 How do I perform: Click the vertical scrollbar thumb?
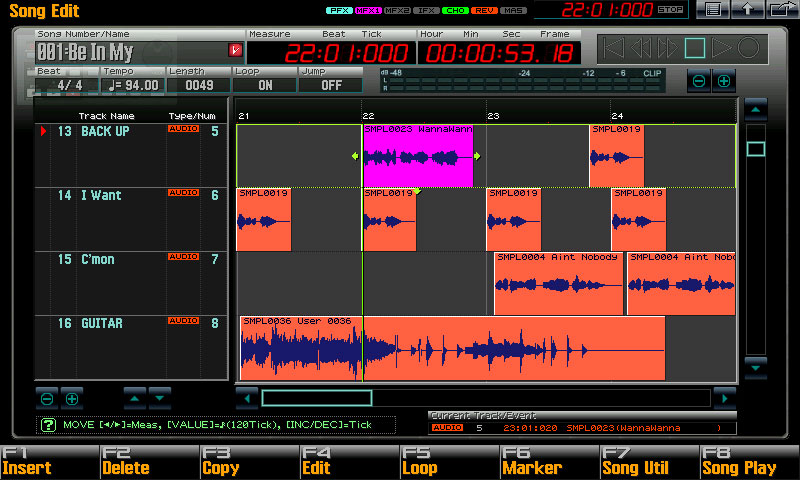coord(756,149)
